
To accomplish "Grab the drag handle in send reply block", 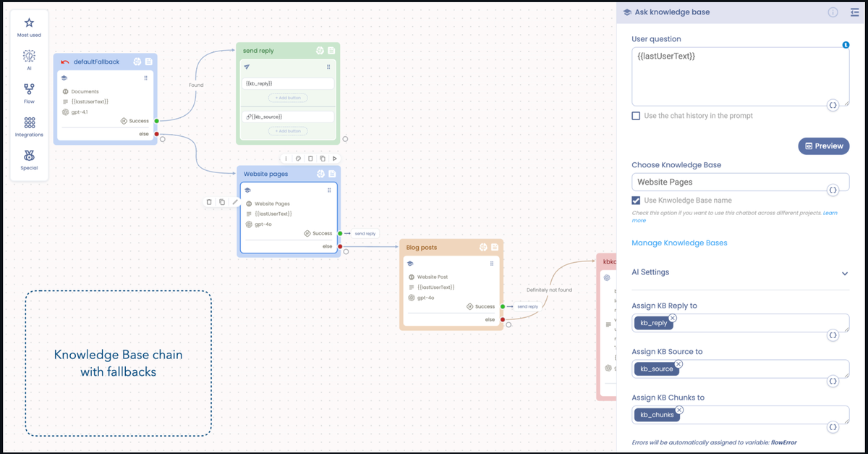I will coord(328,67).
